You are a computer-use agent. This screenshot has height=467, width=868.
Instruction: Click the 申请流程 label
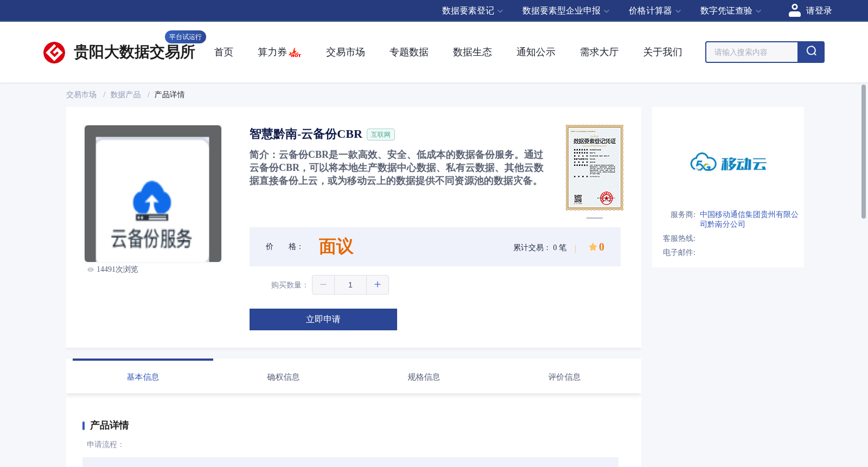click(105, 445)
